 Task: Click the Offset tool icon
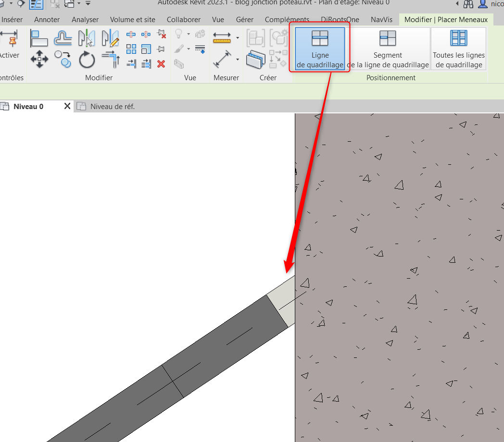[63, 38]
